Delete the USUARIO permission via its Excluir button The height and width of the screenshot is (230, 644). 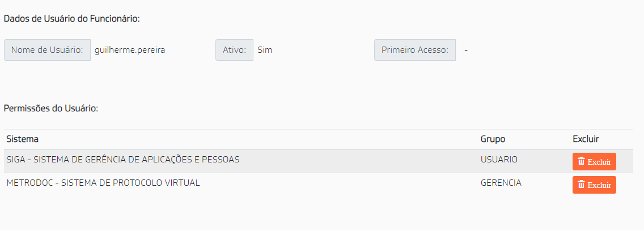[x=594, y=161]
